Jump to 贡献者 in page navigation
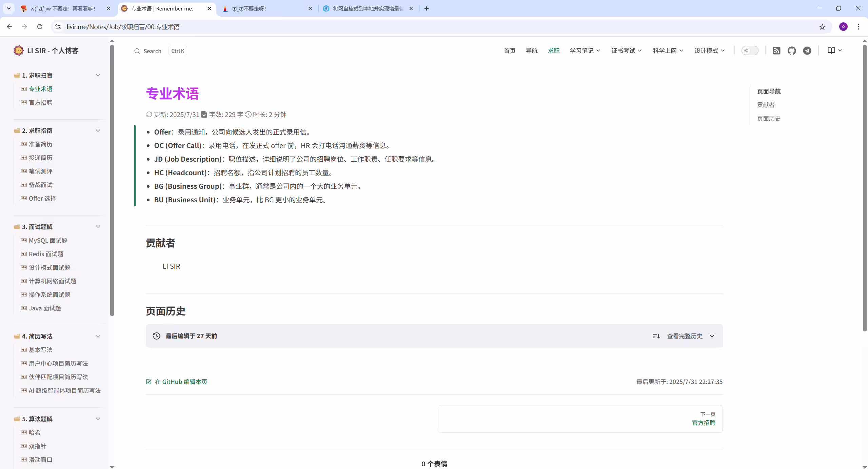 point(766,105)
